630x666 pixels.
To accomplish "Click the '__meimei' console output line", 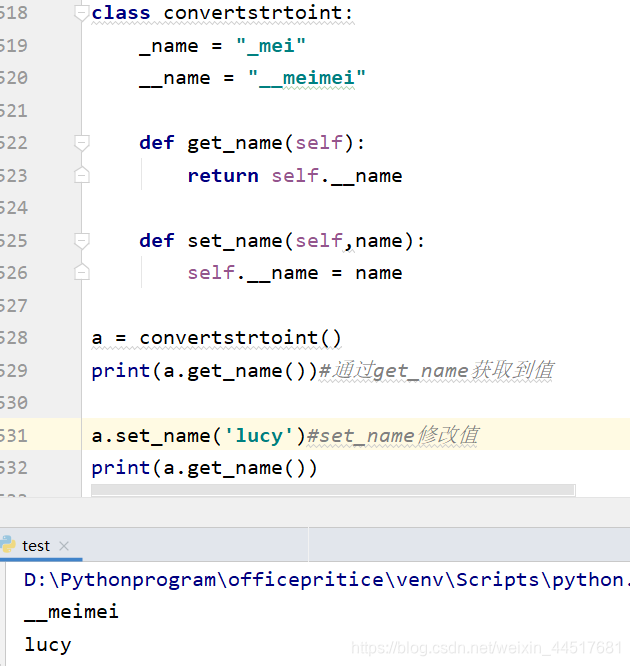I will pyautogui.click(x=71, y=612).
